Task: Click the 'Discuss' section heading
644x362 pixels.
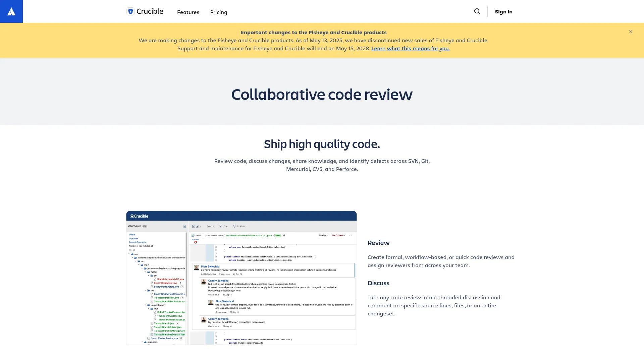Action: [x=378, y=283]
